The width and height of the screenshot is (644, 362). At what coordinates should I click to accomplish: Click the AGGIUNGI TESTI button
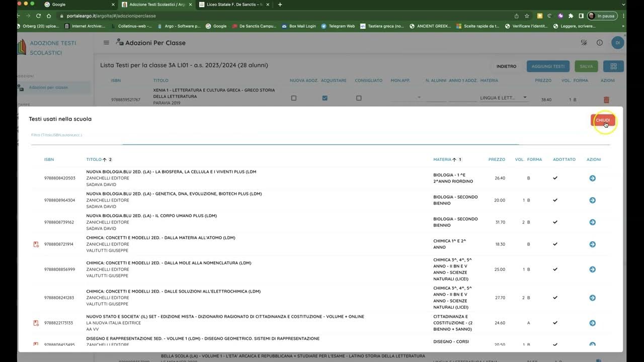(x=548, y=66)
